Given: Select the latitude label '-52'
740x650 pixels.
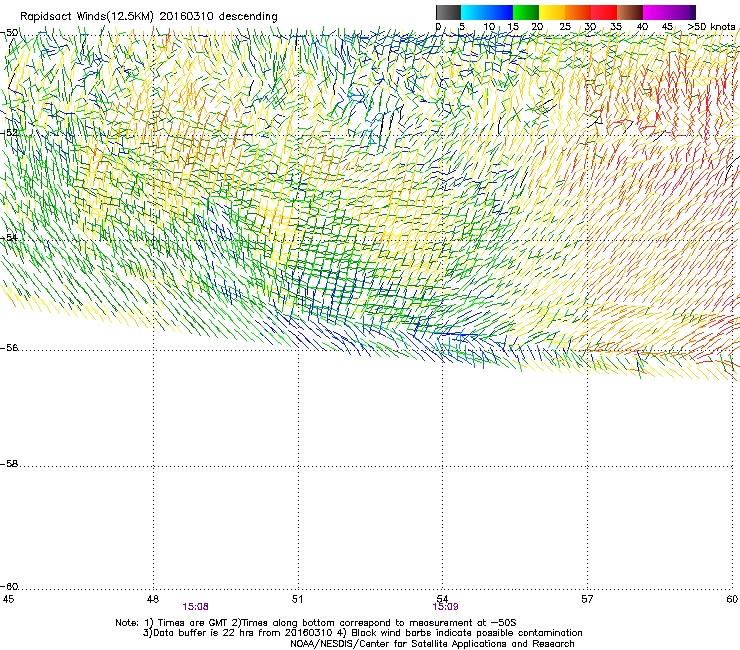Looking at the screenshot, I should [x=9, y=133].
